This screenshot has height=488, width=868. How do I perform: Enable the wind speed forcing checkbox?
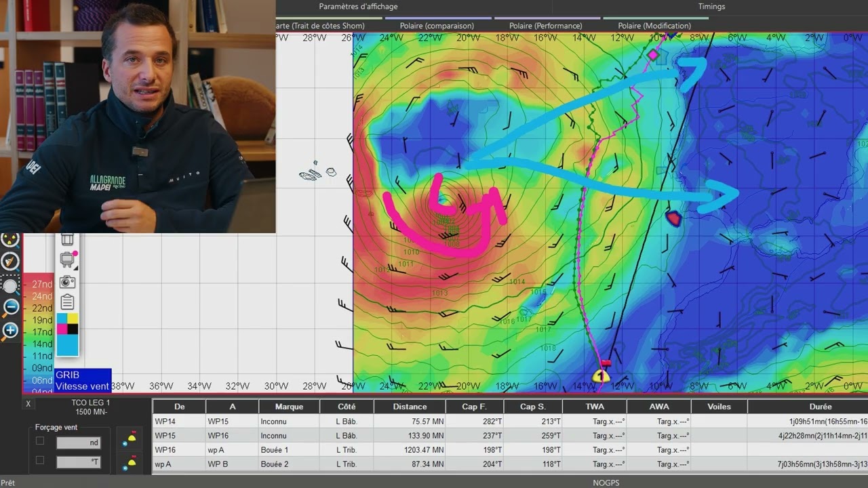pyautogui.click(x=40, y=441)
